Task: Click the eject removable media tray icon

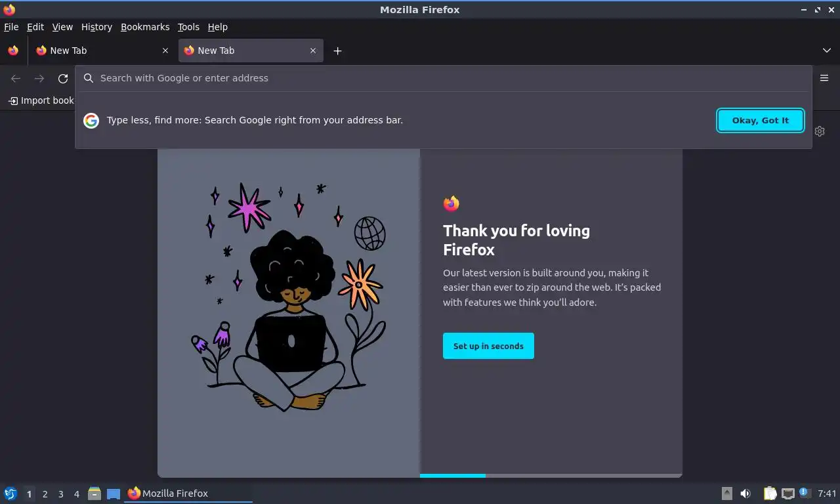Action: (x=727, y=493)
